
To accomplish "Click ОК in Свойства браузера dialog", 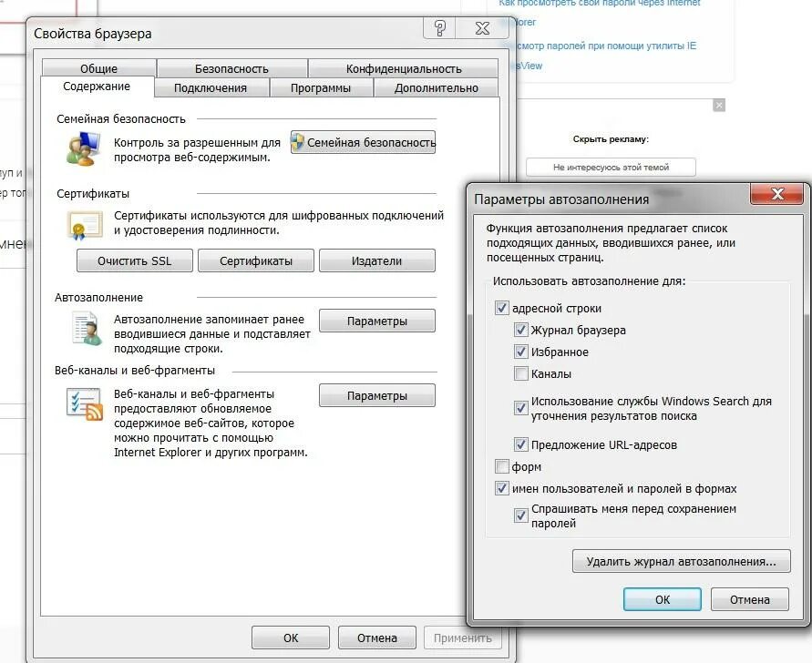I will [x=291, y=637].
